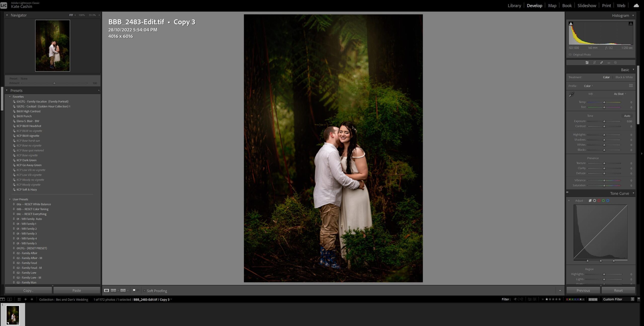
Task: Expand the User Presets section
Action: [x=10, y=199]
